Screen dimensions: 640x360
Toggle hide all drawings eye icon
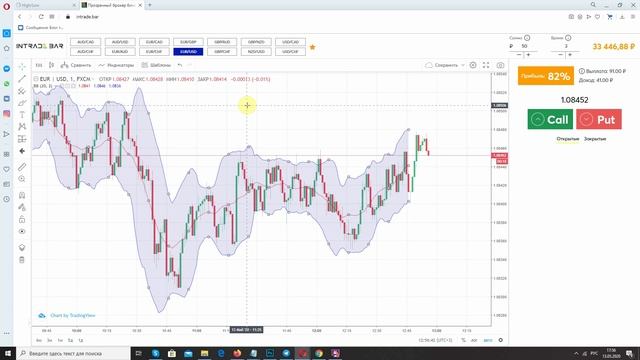pyautogui.click(x=22, y=231)
